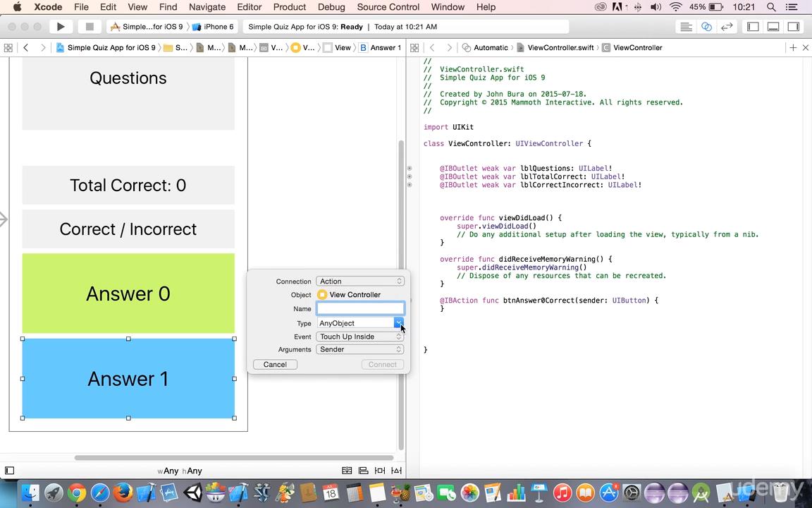
Task: Open the Arguments dropdown showing Sender
Action: click(x=360, y=349)
